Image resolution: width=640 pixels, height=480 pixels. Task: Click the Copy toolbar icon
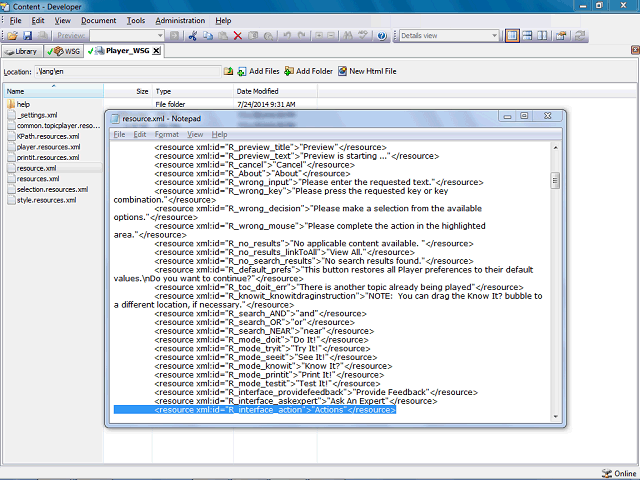[208, 36]
